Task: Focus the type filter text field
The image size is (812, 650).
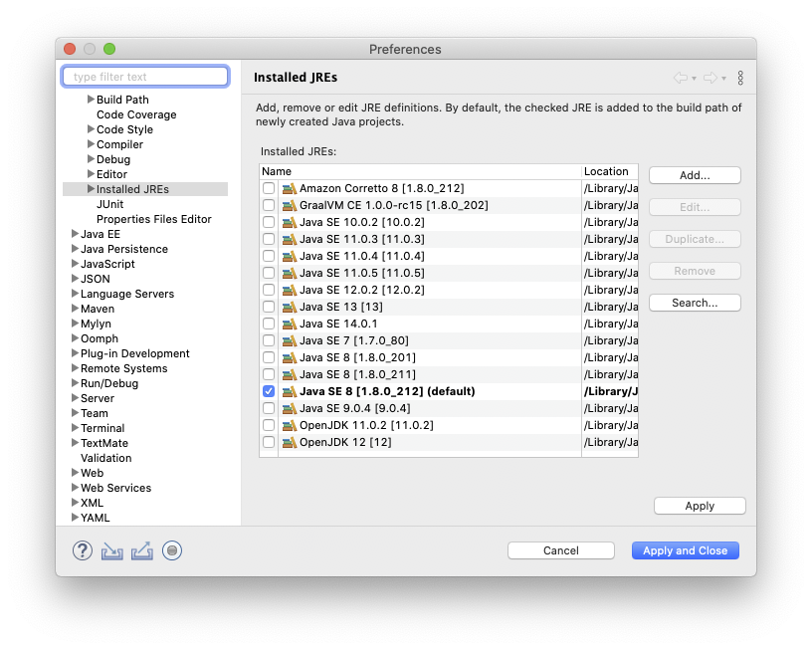Action: [x=145, y=77]
